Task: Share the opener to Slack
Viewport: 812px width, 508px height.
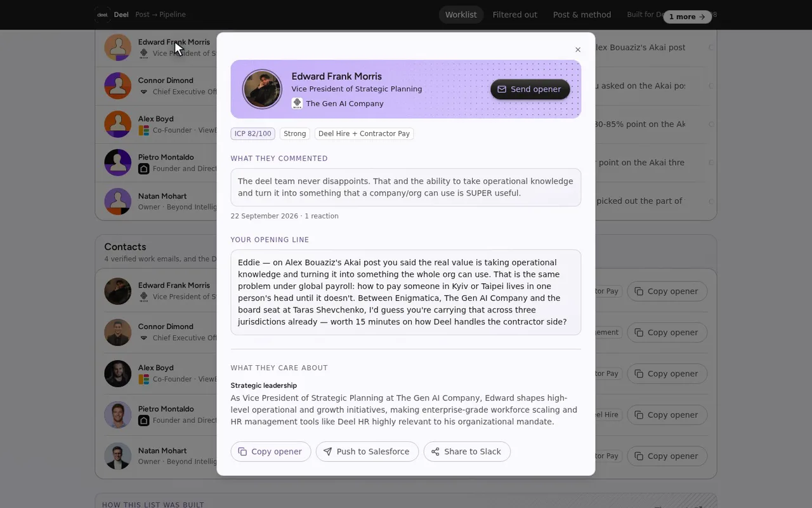Action: (467, 451)
